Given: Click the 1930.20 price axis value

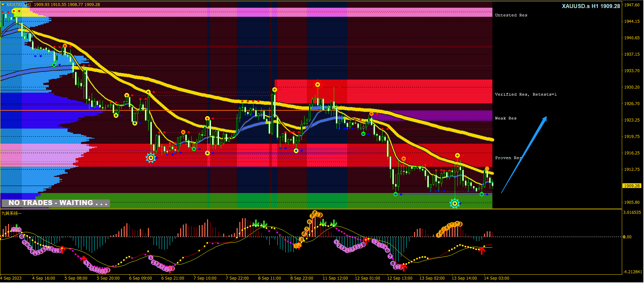Looking at the screenshot, I should pyautogui.click(x=632, y=87).
